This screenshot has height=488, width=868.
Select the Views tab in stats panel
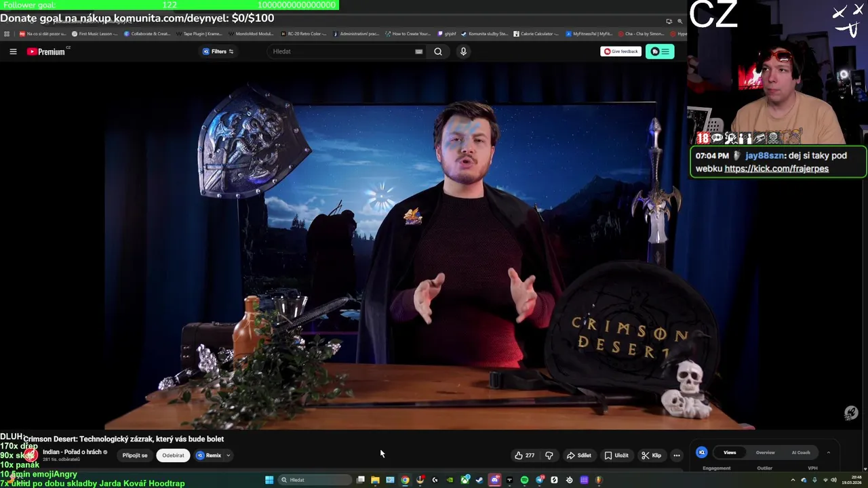[730, 452]
